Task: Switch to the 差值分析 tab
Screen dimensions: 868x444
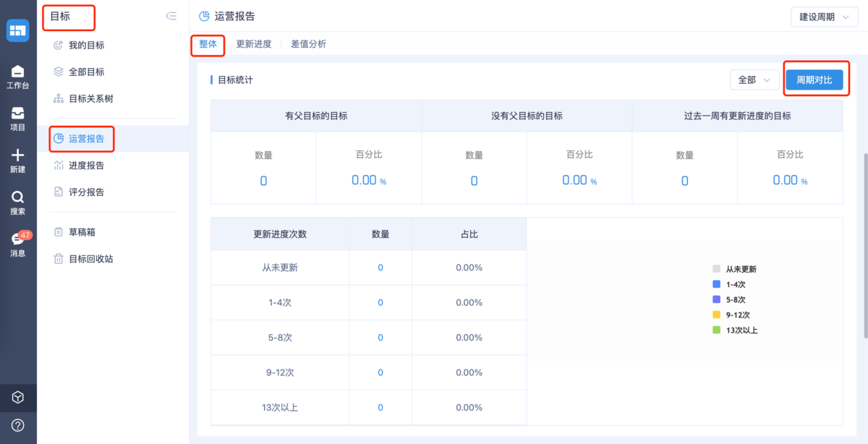Action: 309,44
